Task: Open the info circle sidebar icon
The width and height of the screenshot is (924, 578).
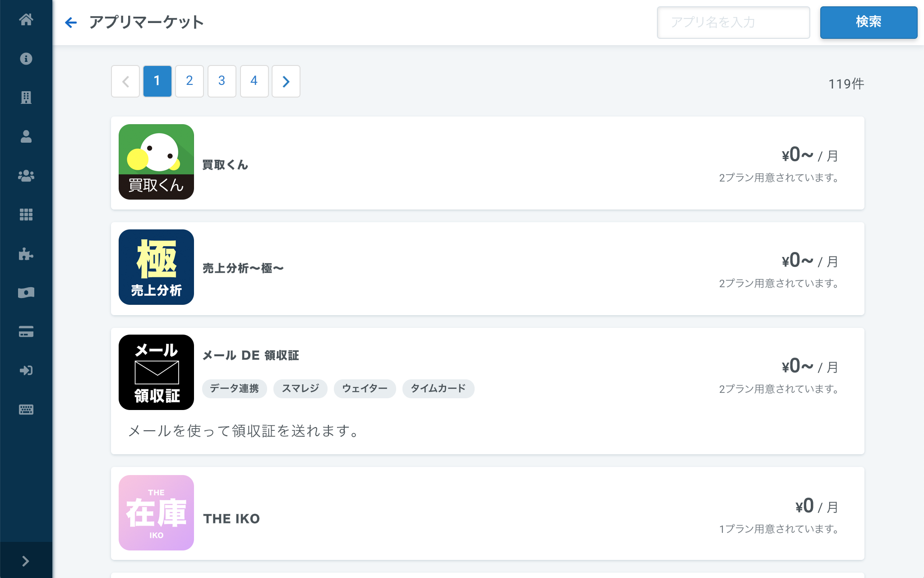Action: coord(26,59)
